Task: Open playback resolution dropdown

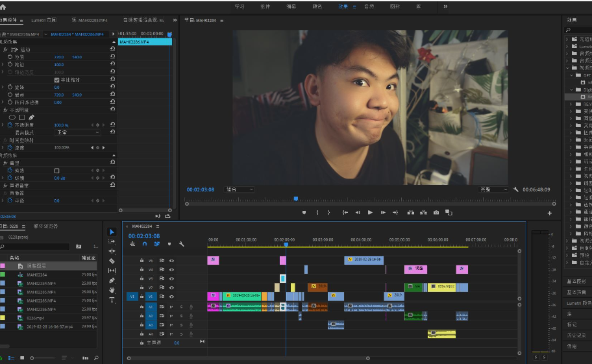Action: [493, 189]
